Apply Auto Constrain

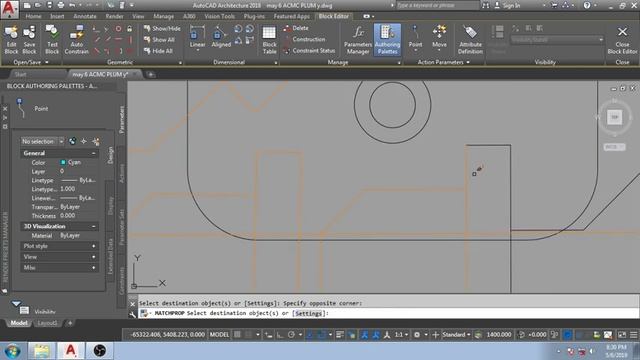(76, 40)
